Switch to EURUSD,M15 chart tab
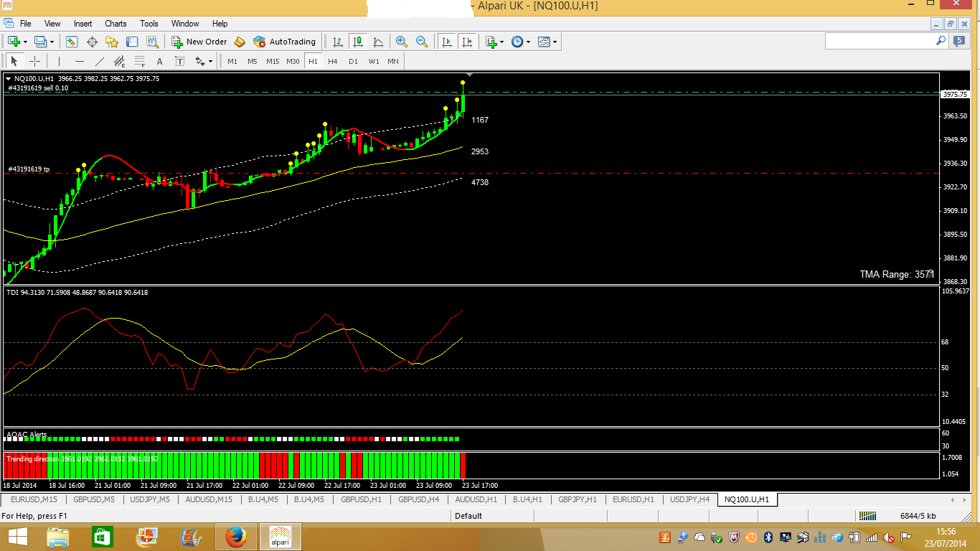 pos(34,499)
